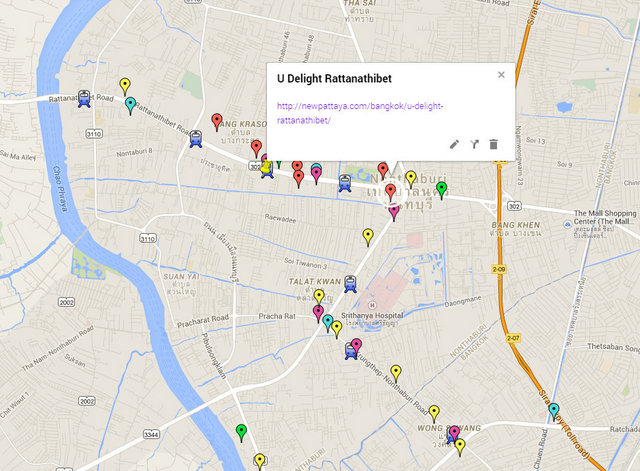Click the yellow marker left of the green marker near 302

pyautogui.click(x=411, y=179)
